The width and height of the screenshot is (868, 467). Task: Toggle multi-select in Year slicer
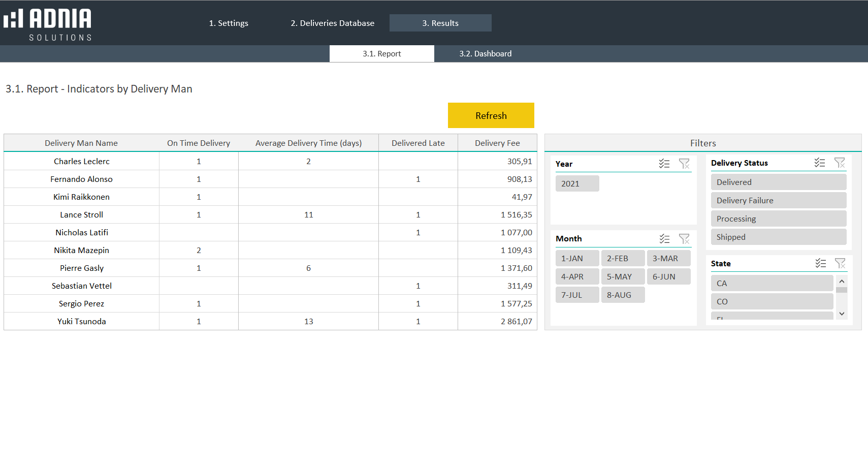(x=664, y=164)
